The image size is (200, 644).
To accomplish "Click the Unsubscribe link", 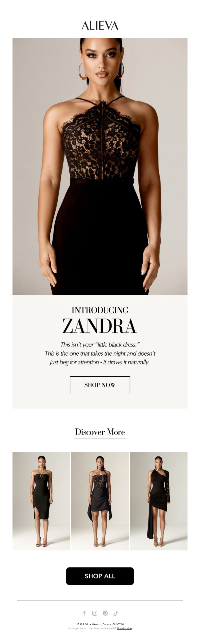I will (x=124, y=628).
